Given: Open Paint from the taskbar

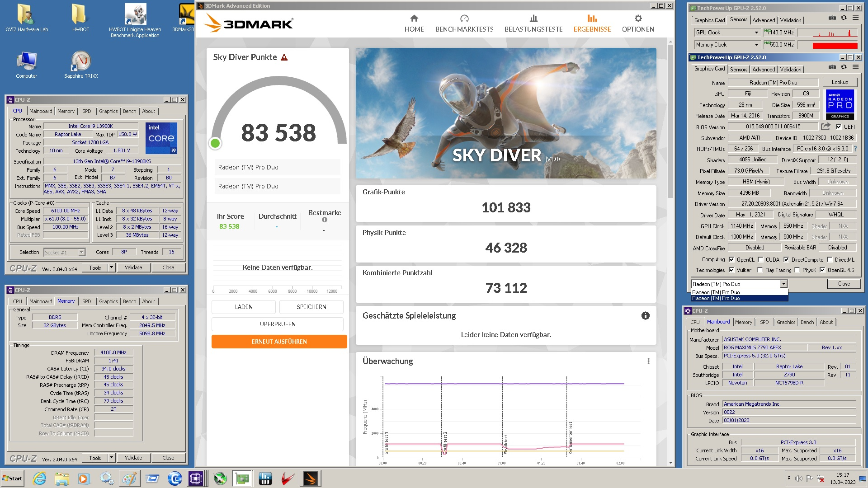Looking at the screenshot, I should (129, 479).
